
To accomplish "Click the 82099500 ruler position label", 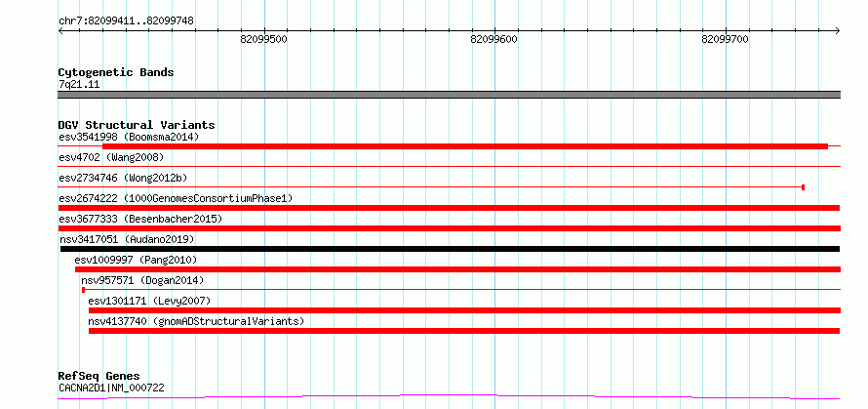I will [264, 39].
